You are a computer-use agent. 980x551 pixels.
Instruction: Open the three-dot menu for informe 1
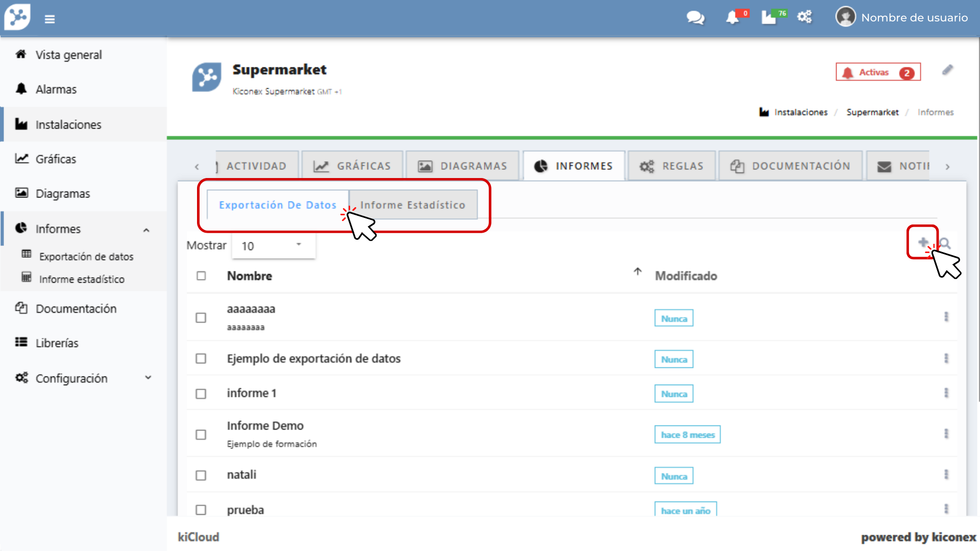946,393
